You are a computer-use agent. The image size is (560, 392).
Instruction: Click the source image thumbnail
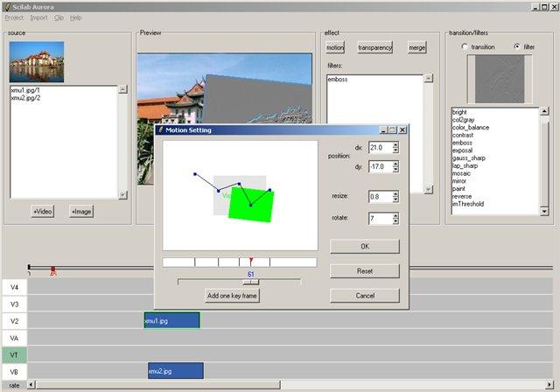coord(37,62)
